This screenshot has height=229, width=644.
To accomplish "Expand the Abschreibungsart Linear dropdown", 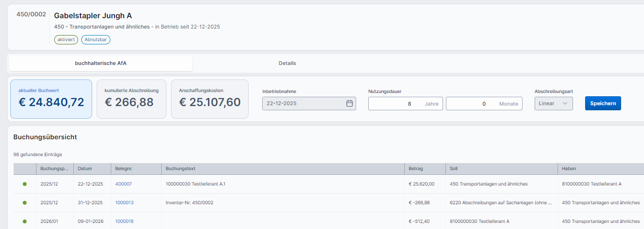I will pos(553,104).
